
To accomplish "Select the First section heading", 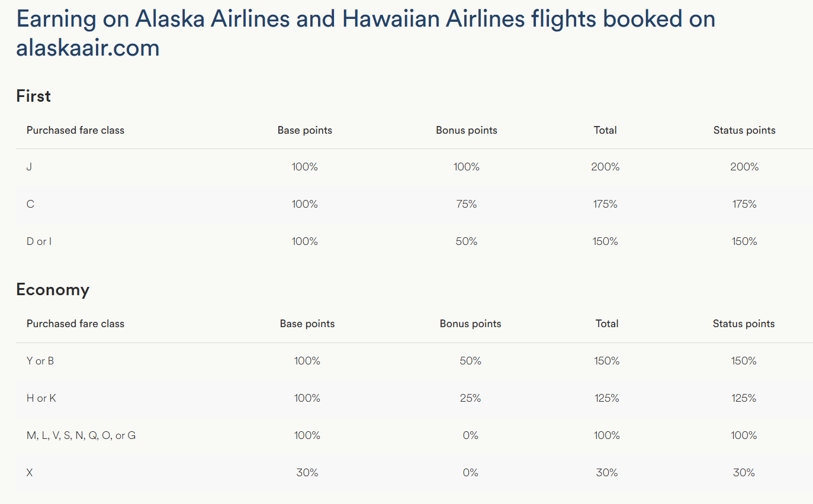I will (x=33, y=96).
